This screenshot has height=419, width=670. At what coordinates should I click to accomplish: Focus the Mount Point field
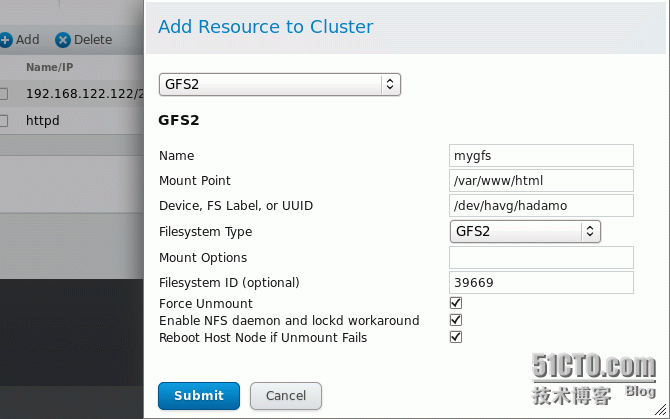coord(541,181)
